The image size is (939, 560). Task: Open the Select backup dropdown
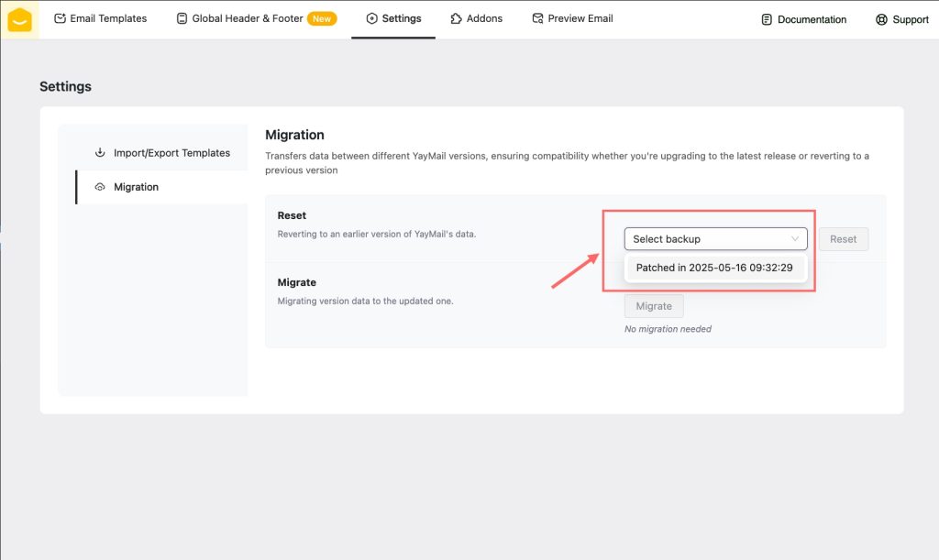click(715, 238)
